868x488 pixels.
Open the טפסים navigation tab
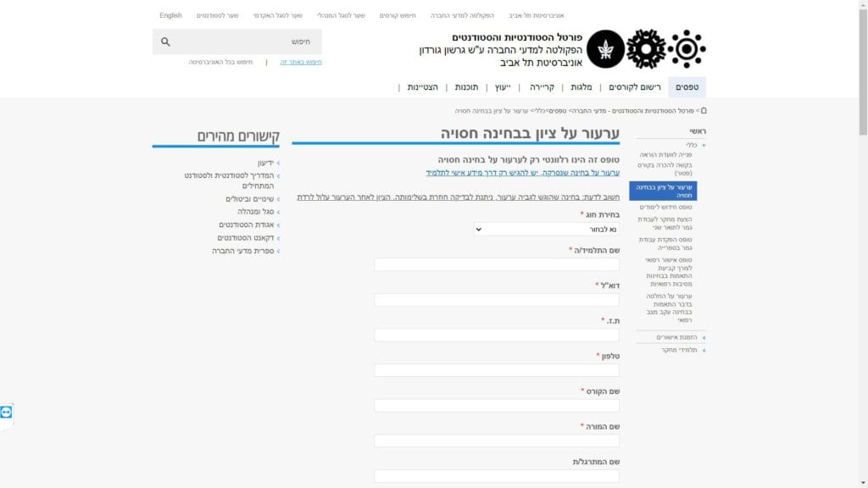tap(687, 87)
